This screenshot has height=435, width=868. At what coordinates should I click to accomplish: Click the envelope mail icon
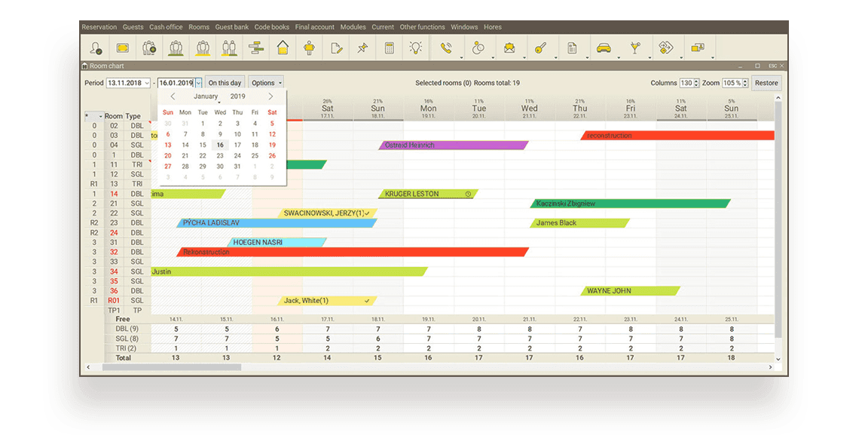click(509, 48)
